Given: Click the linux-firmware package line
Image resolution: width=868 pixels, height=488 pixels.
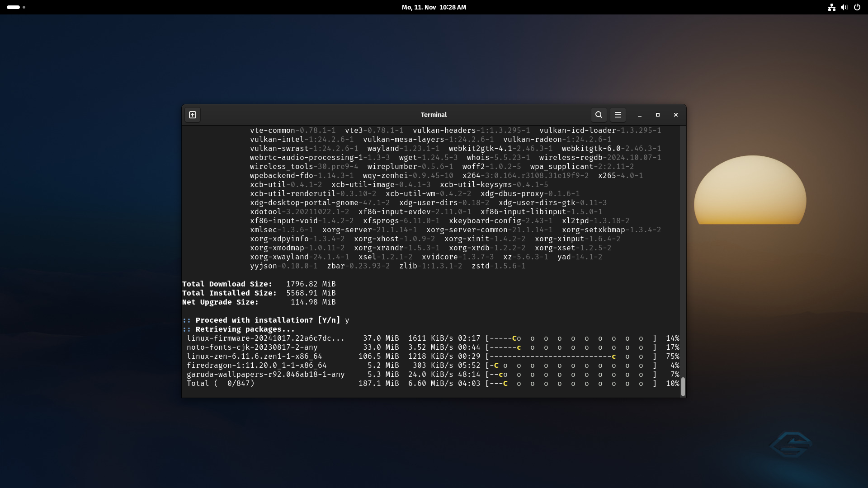Looking at the screenshot, I should pyautogui.click(x=265, y=338).
